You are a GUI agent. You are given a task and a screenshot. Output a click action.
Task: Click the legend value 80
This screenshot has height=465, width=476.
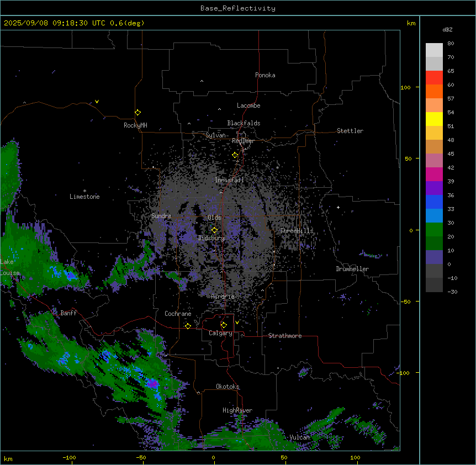pos(451,44)
